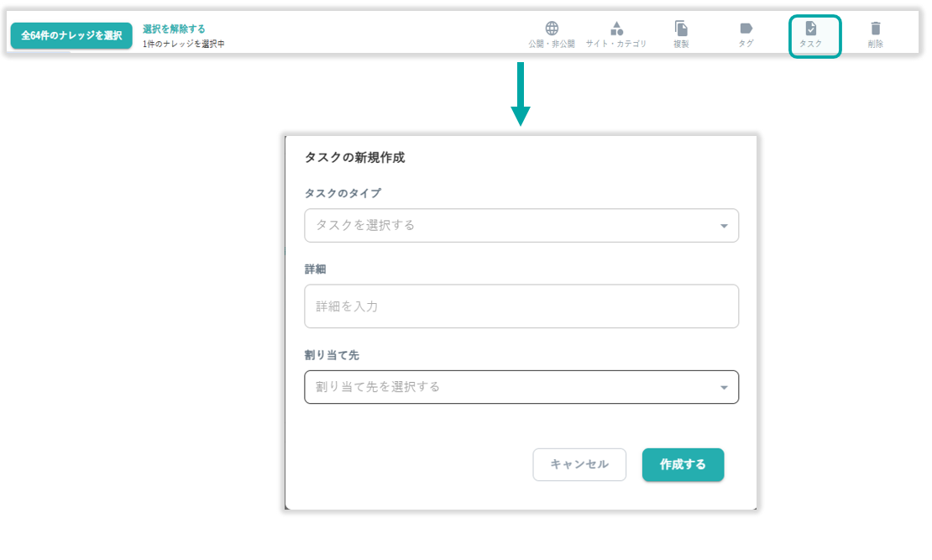Click the タグ tag icon
The image size is (932, 560).
[746, 29]
